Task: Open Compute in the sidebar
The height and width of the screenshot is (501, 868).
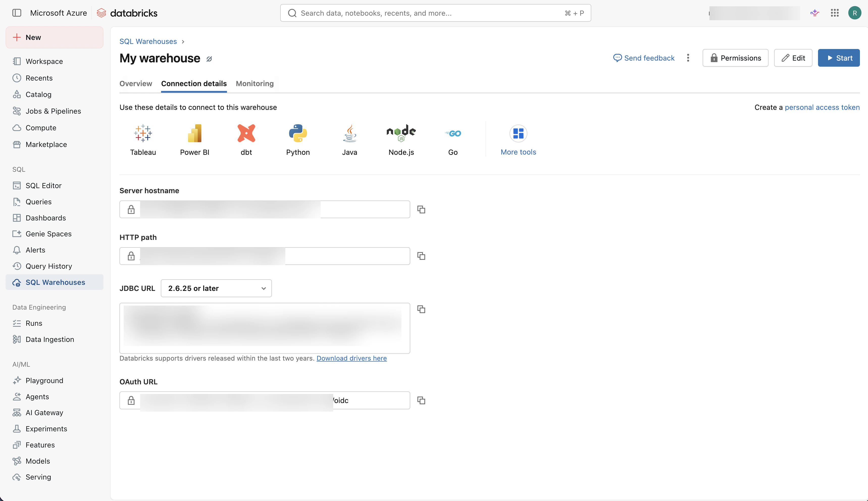Action: pos(54,128)
